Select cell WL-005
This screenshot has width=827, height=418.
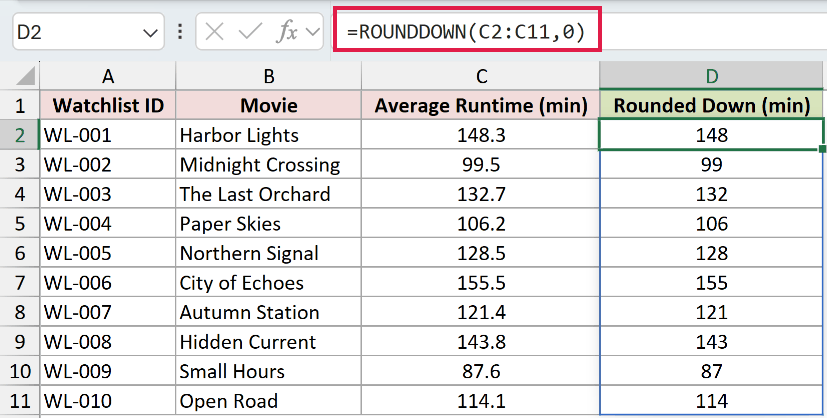[x=108, y=253]
